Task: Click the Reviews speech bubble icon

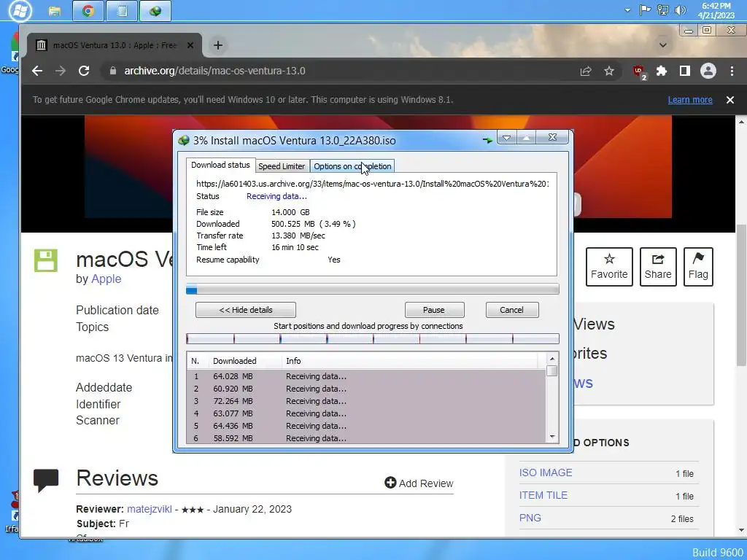Action: click(46, 481)
